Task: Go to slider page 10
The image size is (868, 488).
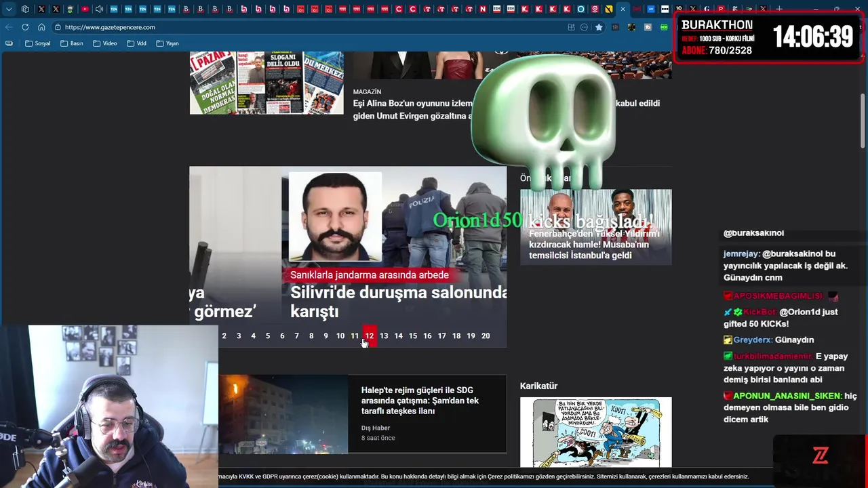Action: click(x=340, y=336)
